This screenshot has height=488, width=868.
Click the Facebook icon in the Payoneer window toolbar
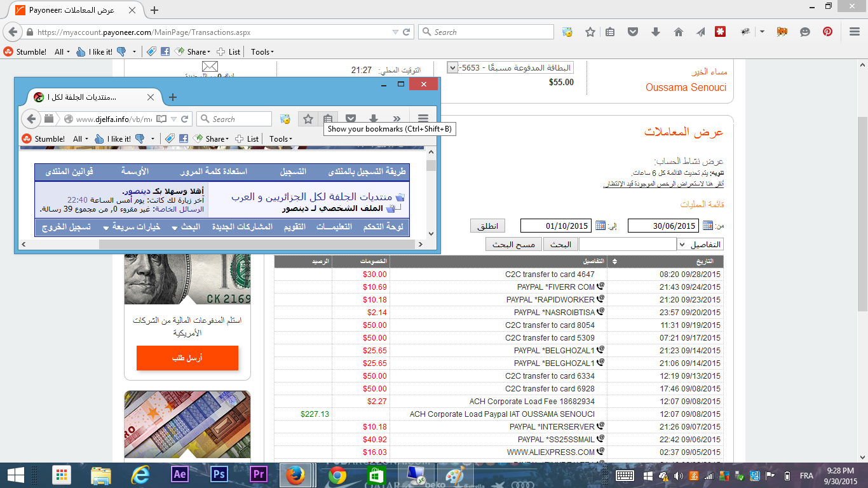click(x=165, y=52)
